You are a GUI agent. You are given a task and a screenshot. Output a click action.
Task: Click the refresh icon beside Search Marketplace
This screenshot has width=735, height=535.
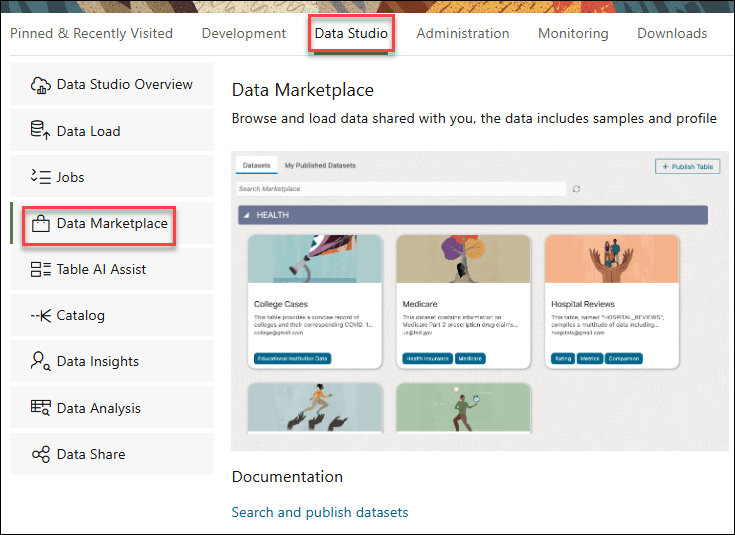(x=577, y=188)
